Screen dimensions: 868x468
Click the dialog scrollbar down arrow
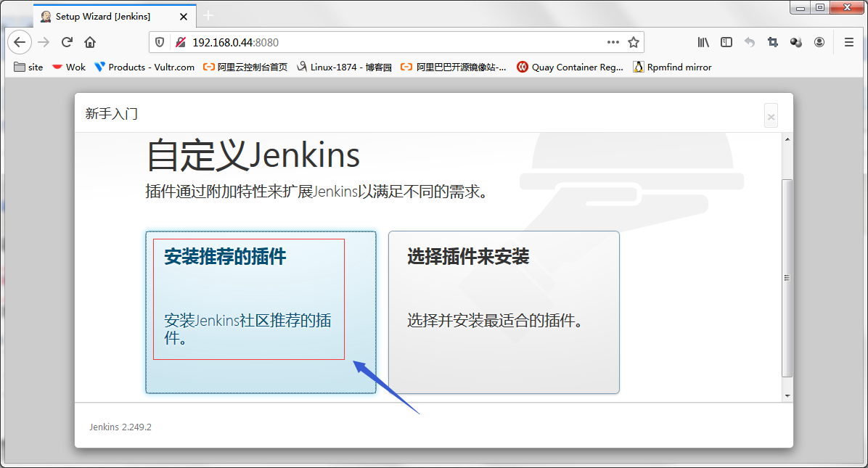coord(787,395)
